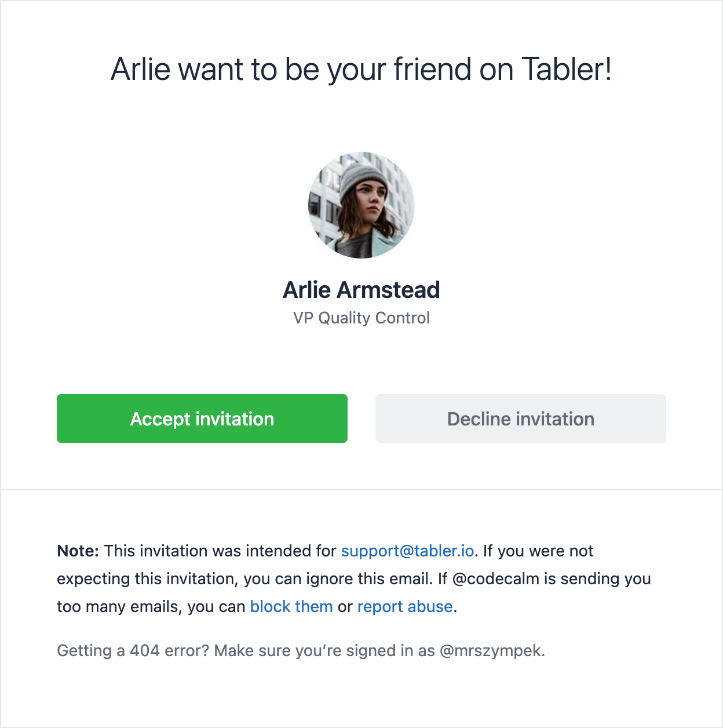
Task: Open the support@tabler.io email link
Action: tap(407, 551)
